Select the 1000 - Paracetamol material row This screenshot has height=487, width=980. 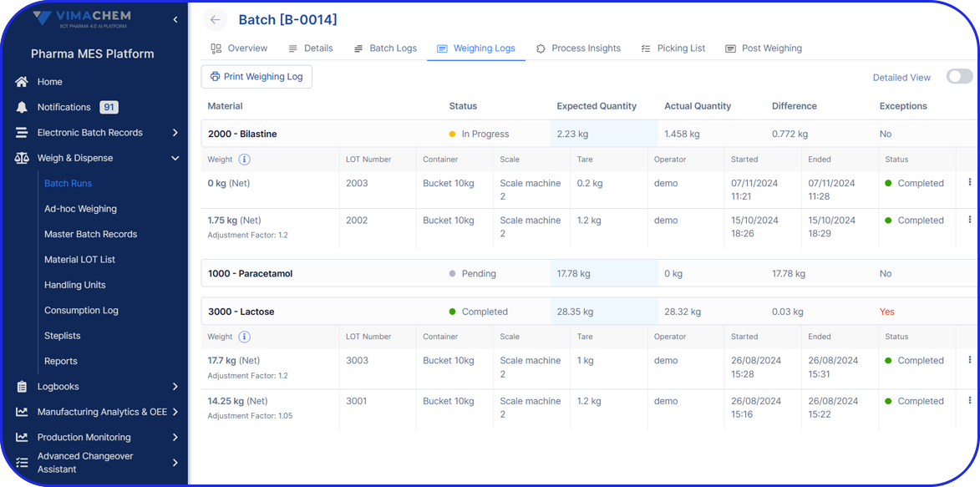click(x=251, y=273)
